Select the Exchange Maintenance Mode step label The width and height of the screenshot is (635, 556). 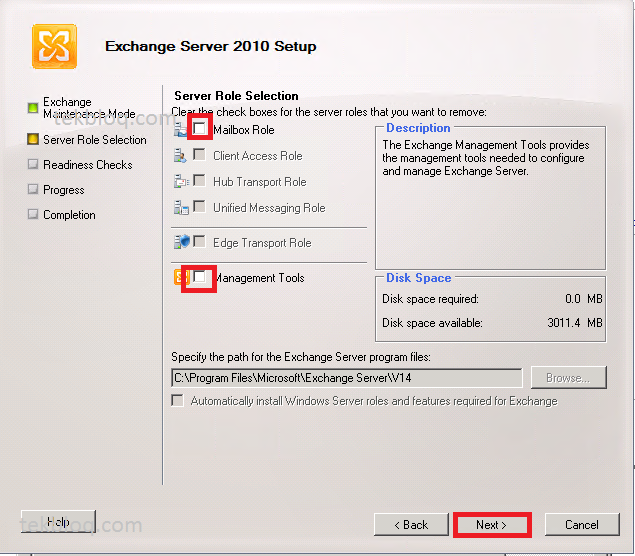click(x=89, y=108)
